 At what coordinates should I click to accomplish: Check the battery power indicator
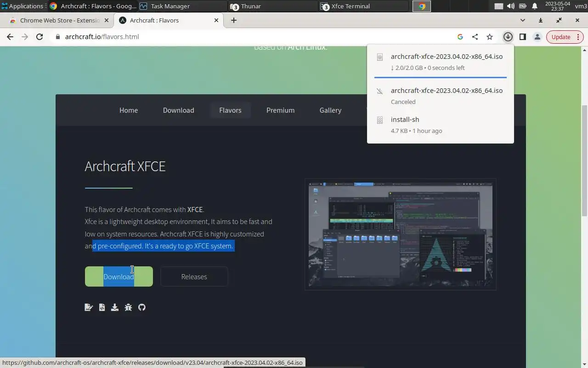coord(522,6)
